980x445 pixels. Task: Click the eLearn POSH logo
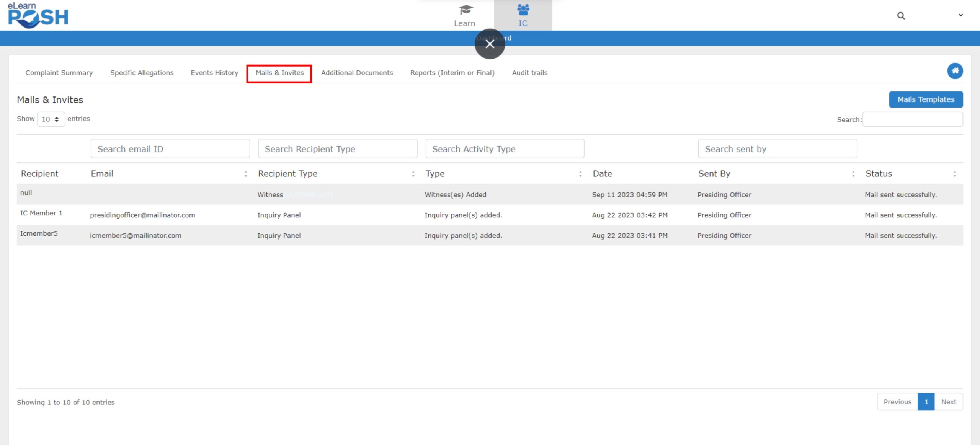pos(38,15)
